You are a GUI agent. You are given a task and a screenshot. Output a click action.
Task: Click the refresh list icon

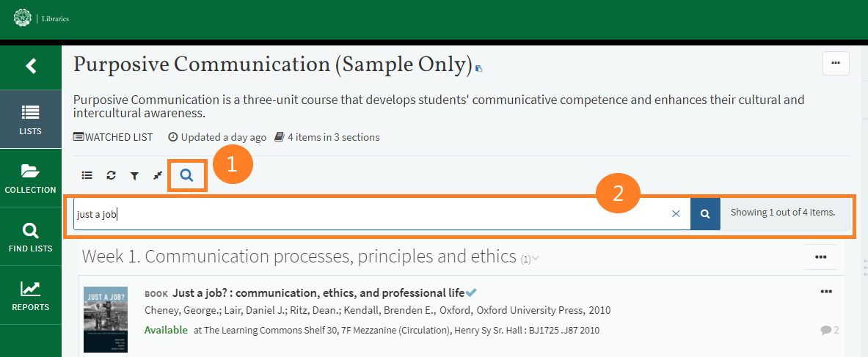(x=111, y=175)
